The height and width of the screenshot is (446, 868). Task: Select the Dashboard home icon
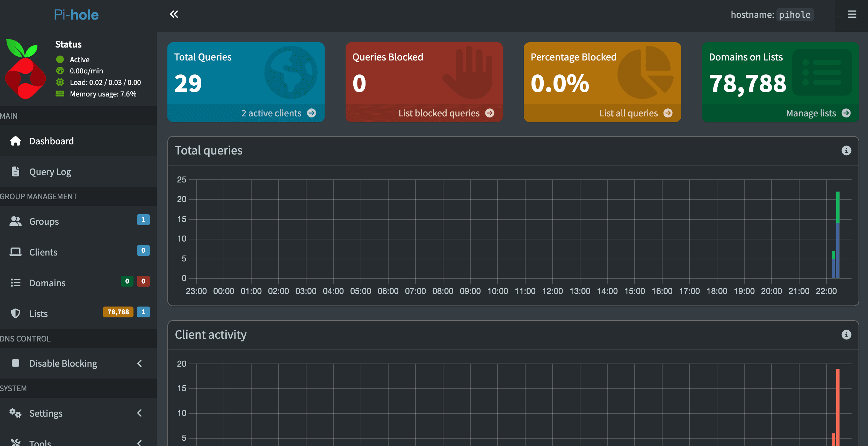(x=15, y=141)
